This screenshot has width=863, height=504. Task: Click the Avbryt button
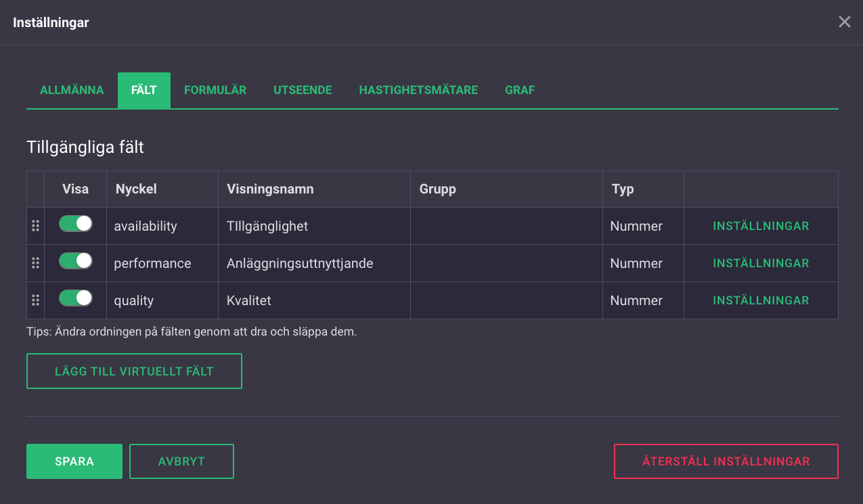pos(181,461)
